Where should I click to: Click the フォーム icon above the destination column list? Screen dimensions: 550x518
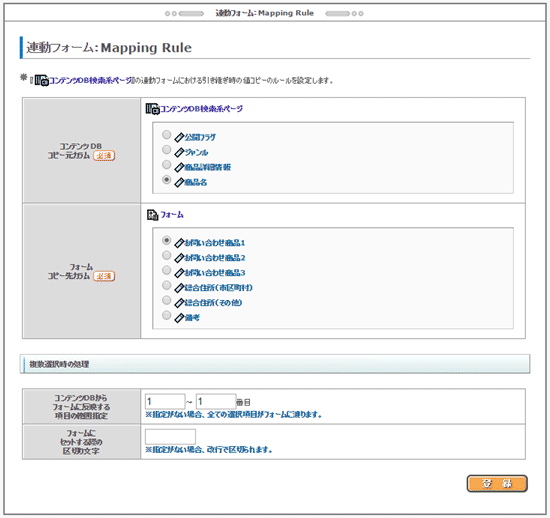(x=153, y=215)
